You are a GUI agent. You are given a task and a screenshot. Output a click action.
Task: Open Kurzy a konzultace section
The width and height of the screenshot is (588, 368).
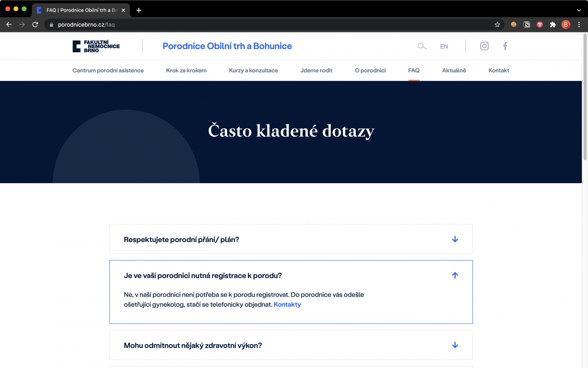tap(253, 71)
